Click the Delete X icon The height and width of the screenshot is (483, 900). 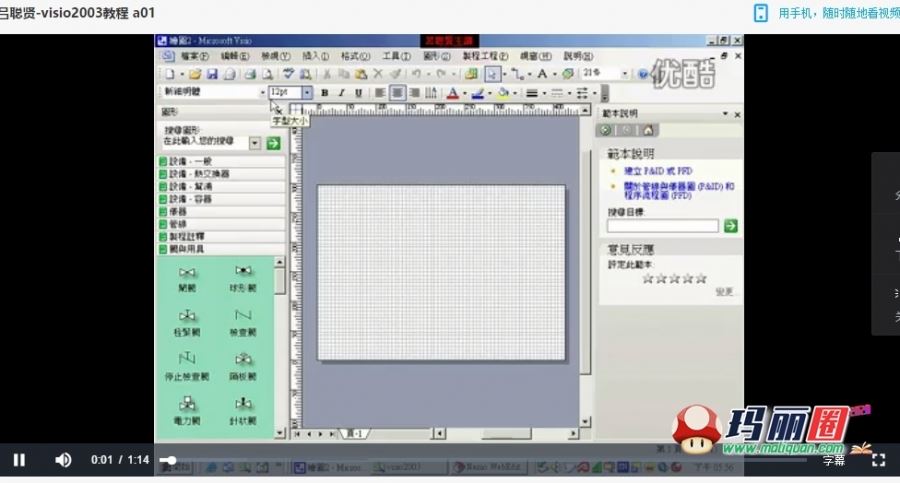tap(378, 74)
